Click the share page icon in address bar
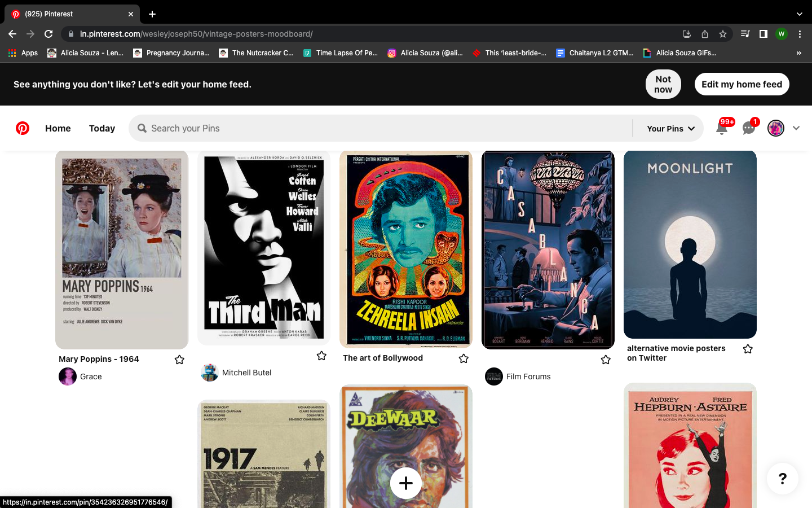 pos(705,34)
